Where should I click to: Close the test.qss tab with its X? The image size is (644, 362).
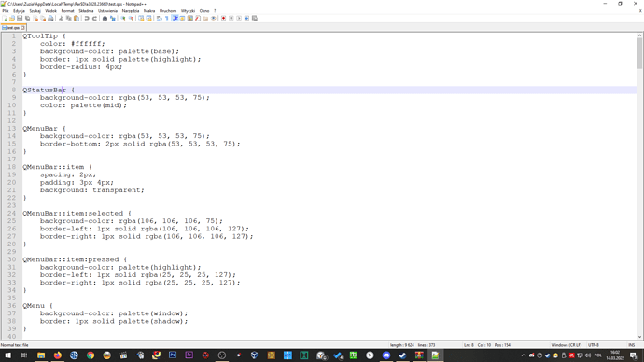point(22,27)
